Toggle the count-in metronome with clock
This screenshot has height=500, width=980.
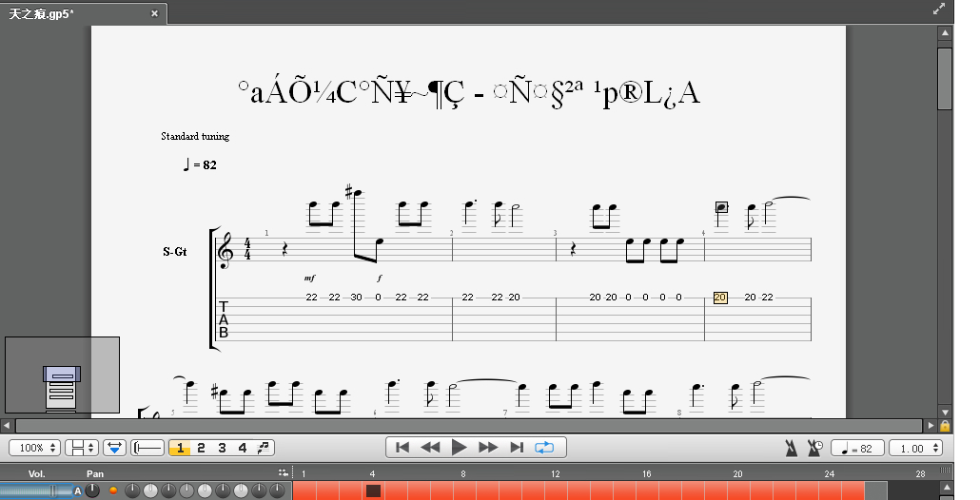[x=815, y=448]
